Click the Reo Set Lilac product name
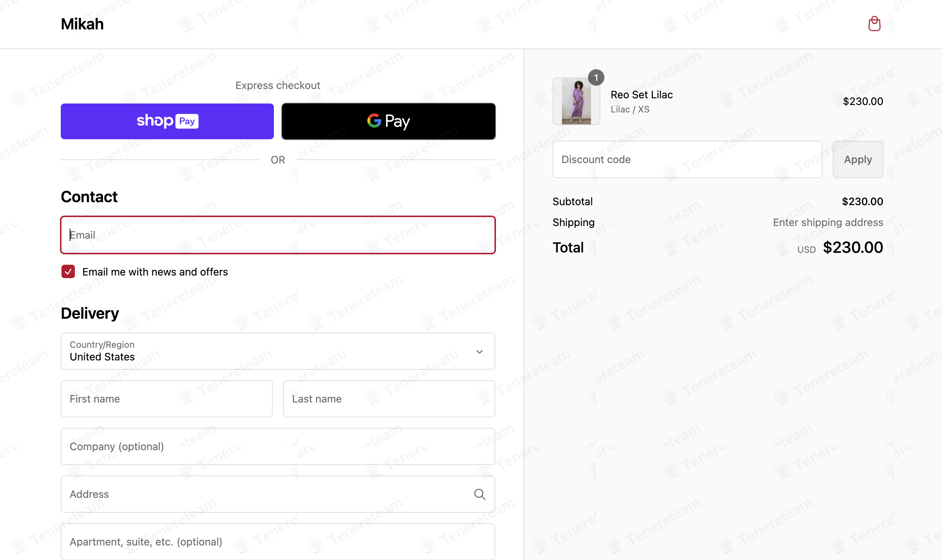The image size is (942, 560). tap(641, 95)
